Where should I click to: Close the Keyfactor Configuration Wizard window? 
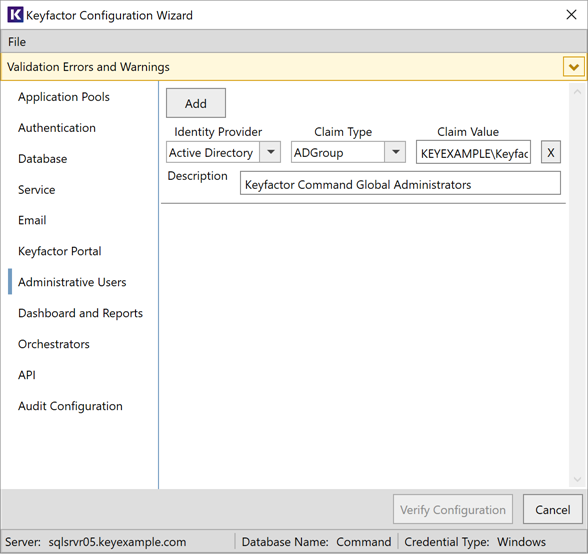pyautogui.click(x=571, y=15)
